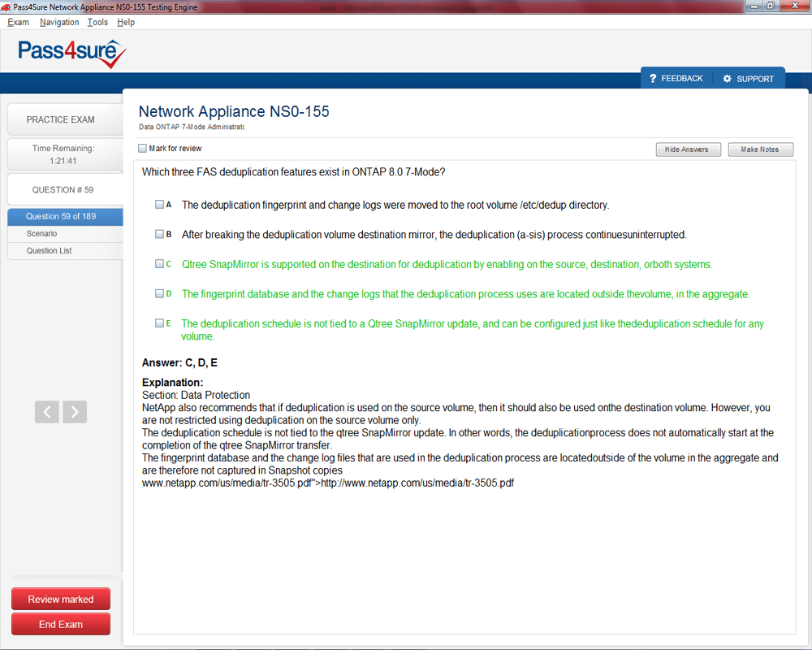Viewport: 812px width, 650px height.
Task: Click option D text about fingerprint database
Action: point(465,294)
